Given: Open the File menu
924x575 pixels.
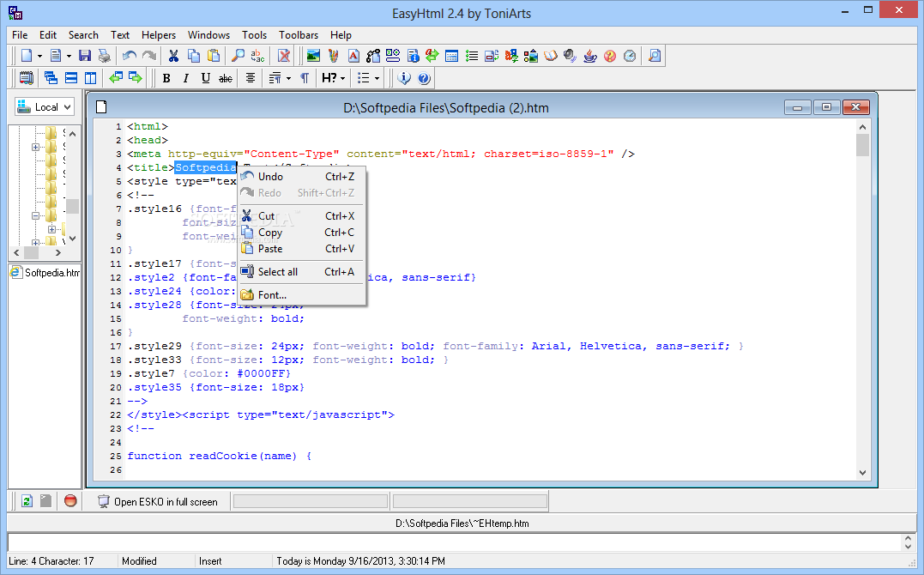Looking at the screenshot, I should coord(20,35).
